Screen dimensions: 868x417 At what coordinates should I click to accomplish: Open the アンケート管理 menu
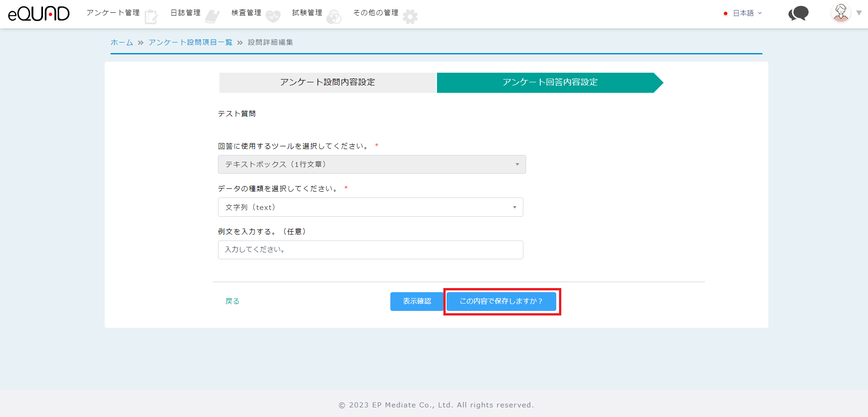113,13
